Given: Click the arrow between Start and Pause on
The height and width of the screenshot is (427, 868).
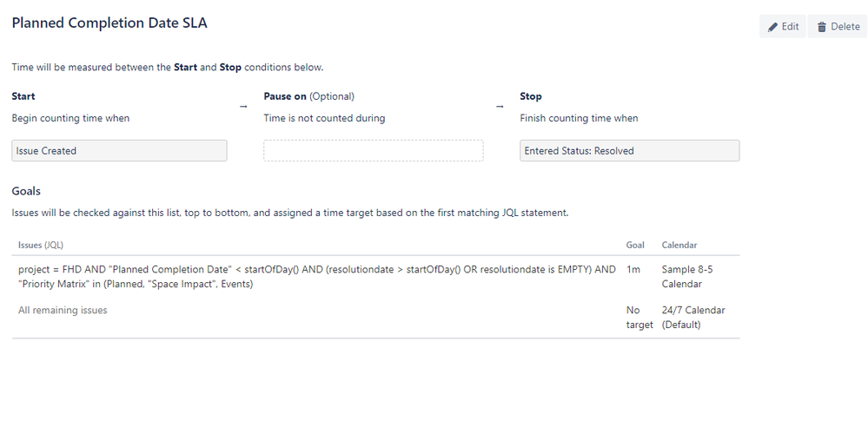Looking at the screenshot, I should click(x=243, y=107).
